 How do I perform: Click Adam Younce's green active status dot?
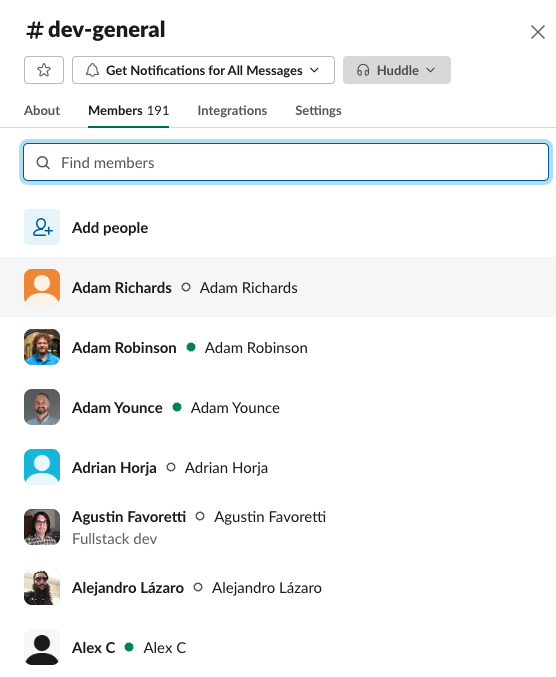(x=177, y=407)
